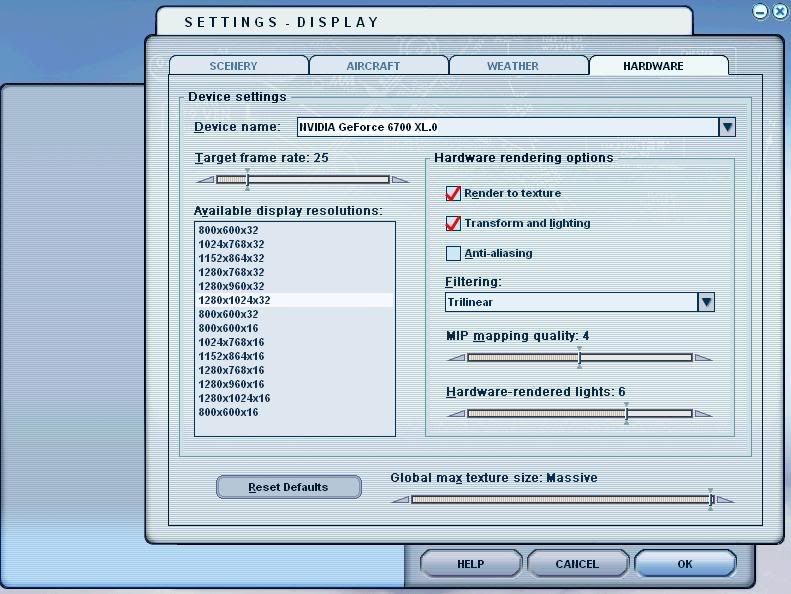Confirm settings with the OK button
The image size is (791, 594).
(685, 564)
